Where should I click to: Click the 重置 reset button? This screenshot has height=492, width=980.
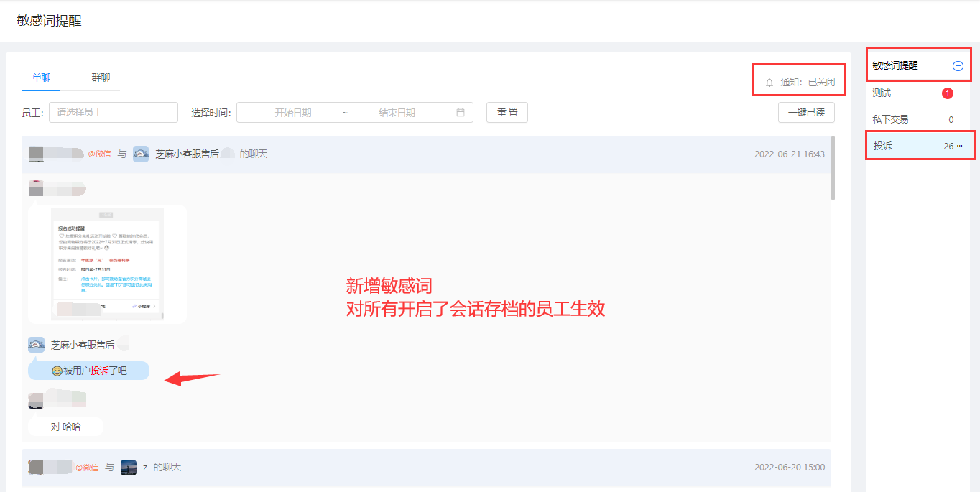coord(507,113)
